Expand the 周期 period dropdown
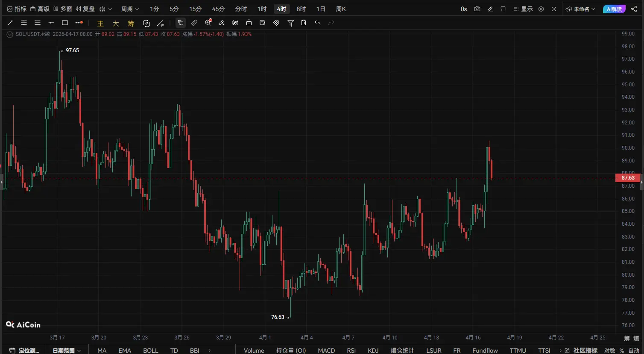644x354 pixels. tap(130, 9)
